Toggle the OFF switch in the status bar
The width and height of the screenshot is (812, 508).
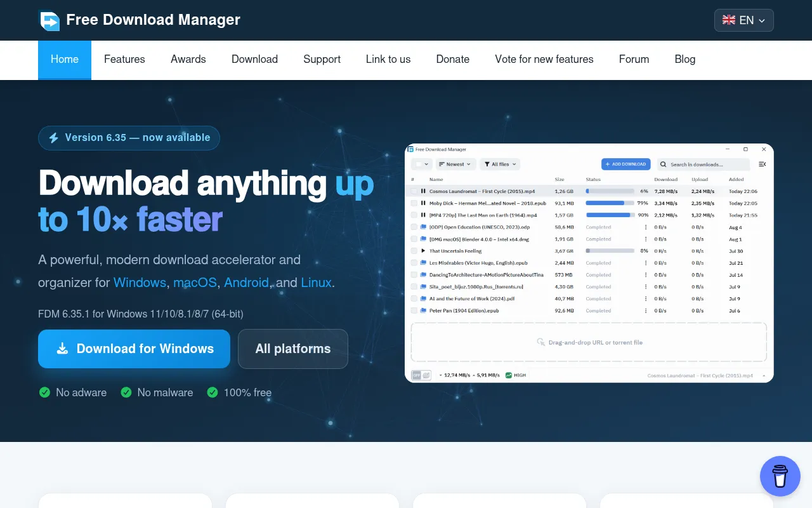tap(421, 375)
